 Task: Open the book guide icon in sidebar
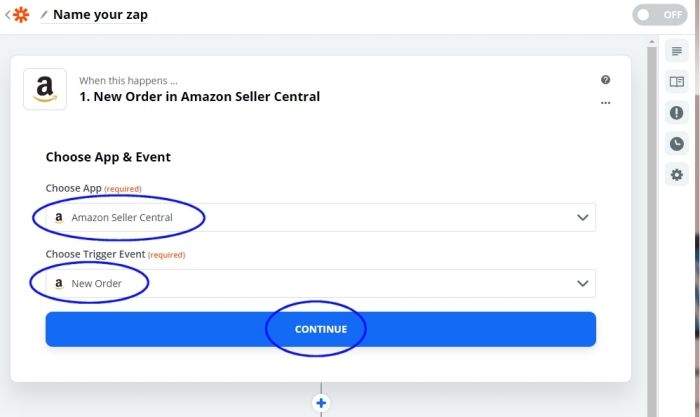[x=677, y=82]
